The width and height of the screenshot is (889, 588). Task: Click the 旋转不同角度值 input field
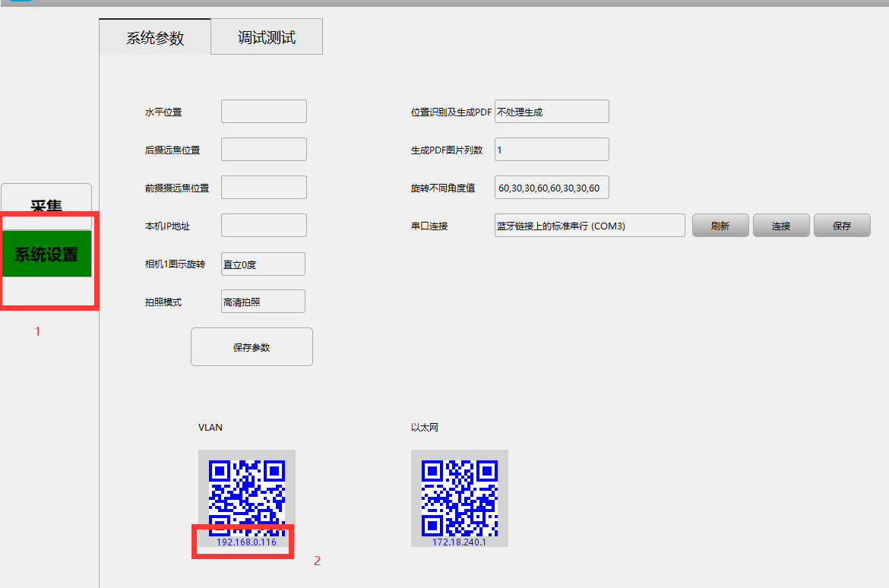click(552, 188)
